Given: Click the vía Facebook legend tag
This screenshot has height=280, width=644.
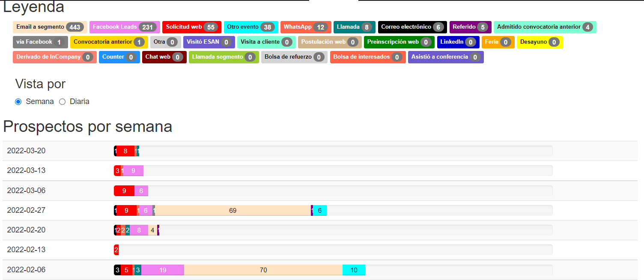Looking at the screenshot, I should (40, 42).
